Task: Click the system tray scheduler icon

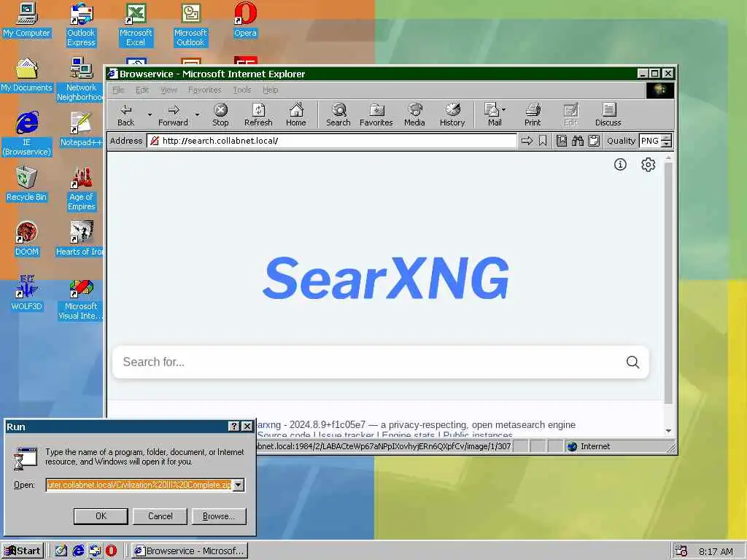Action: pos(681,551)
